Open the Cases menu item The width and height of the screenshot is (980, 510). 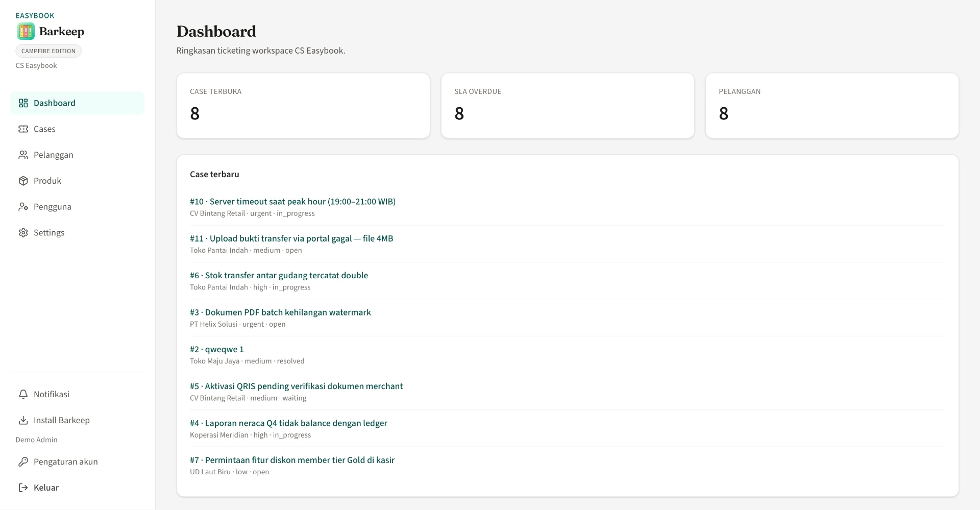(x=77, y=129)
